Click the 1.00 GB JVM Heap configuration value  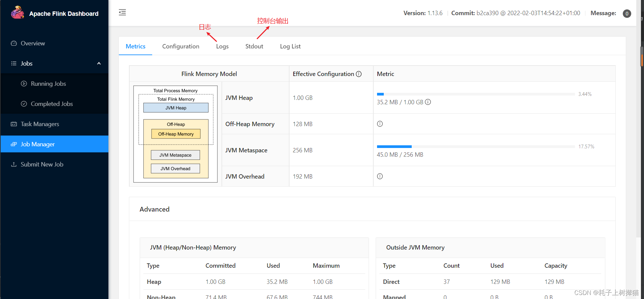tap(303, 98)
